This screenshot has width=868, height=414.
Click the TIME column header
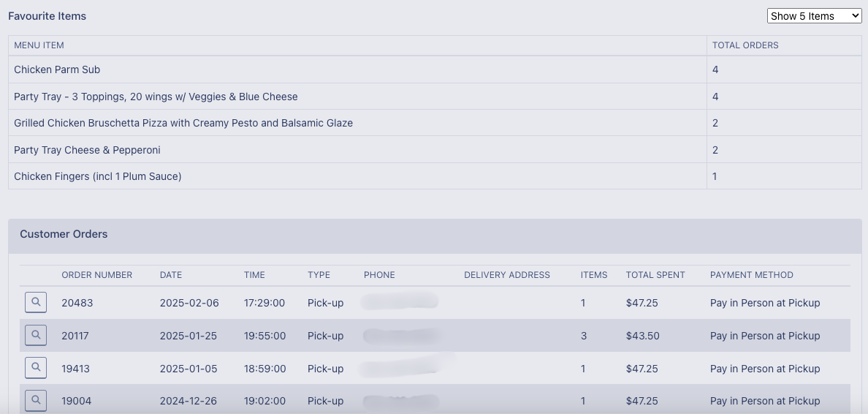(x=254, y=275)
